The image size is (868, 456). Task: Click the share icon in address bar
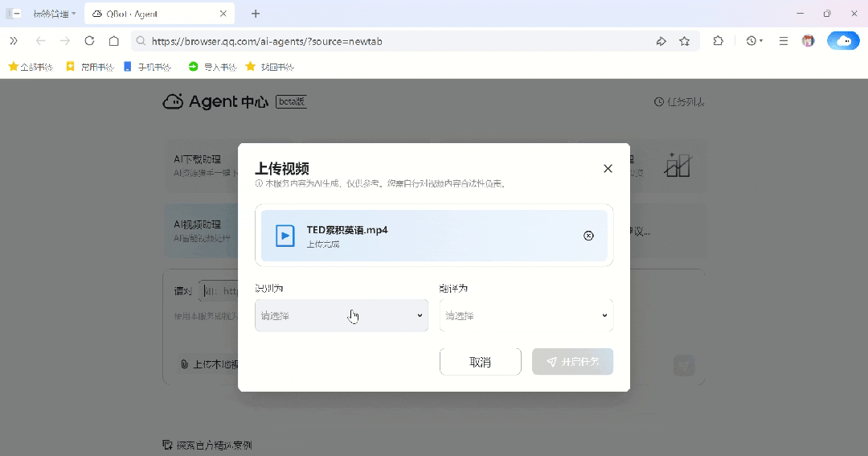tap(661, 41)
